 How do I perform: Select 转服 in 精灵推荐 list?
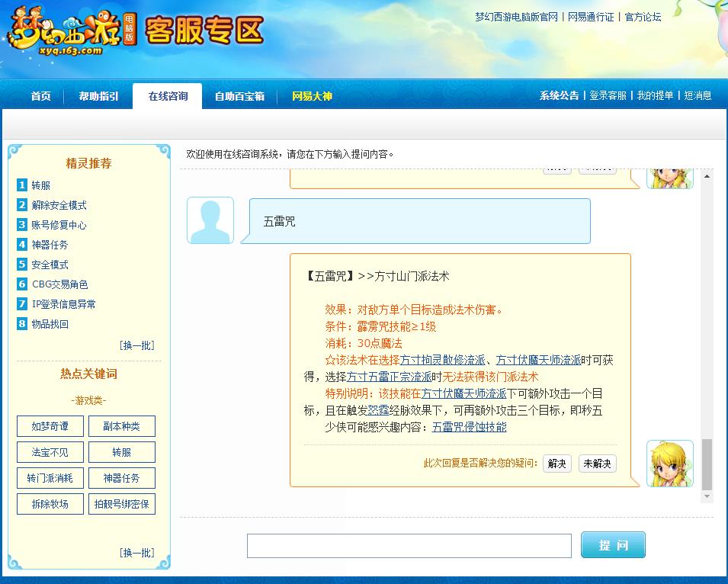tap(41, 185)
